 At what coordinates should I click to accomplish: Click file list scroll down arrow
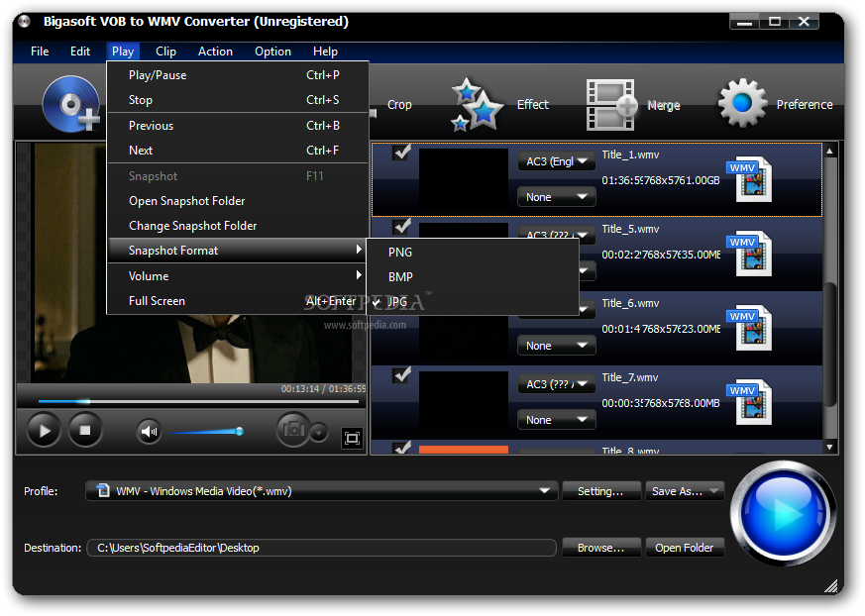pos(830,448)
